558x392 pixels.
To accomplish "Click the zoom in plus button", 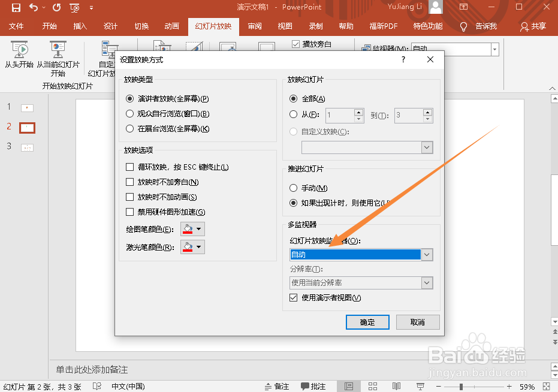I will 509,386.
